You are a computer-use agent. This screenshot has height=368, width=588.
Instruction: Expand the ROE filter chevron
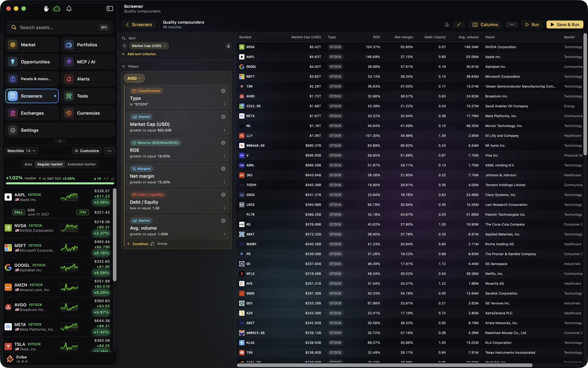(224, 156)
